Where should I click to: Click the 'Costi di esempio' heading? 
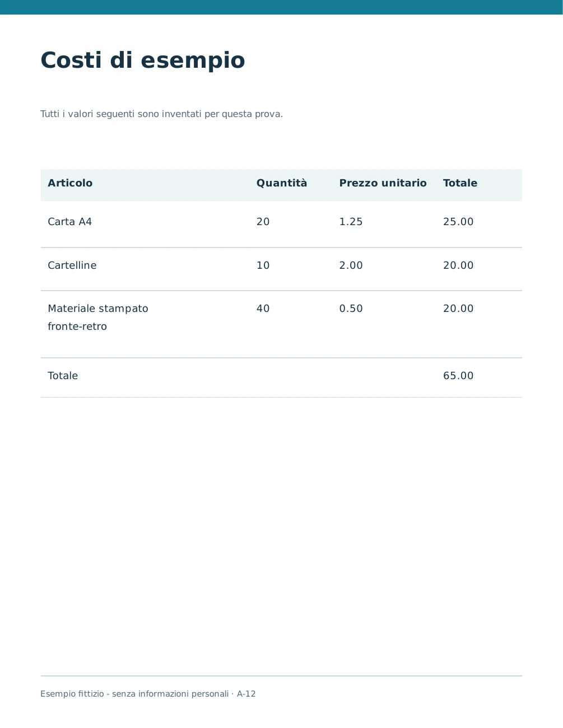coord(143,60)
